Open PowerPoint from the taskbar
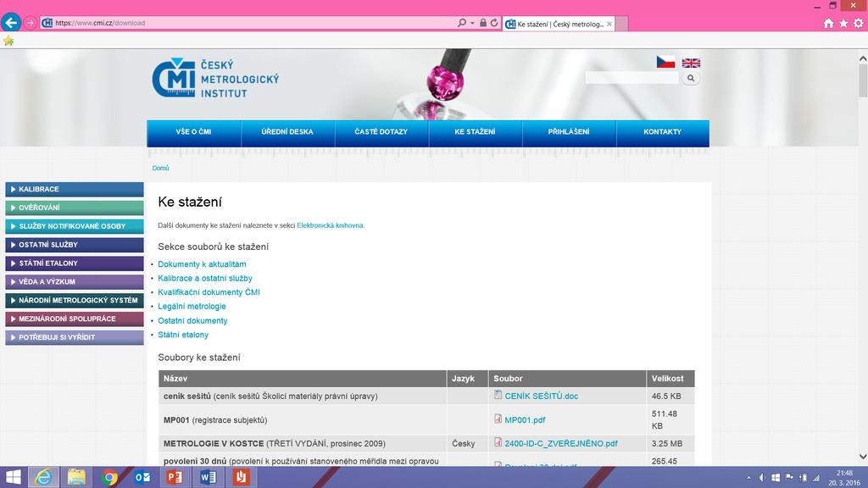Screen dimensions: 868x488 175,477
